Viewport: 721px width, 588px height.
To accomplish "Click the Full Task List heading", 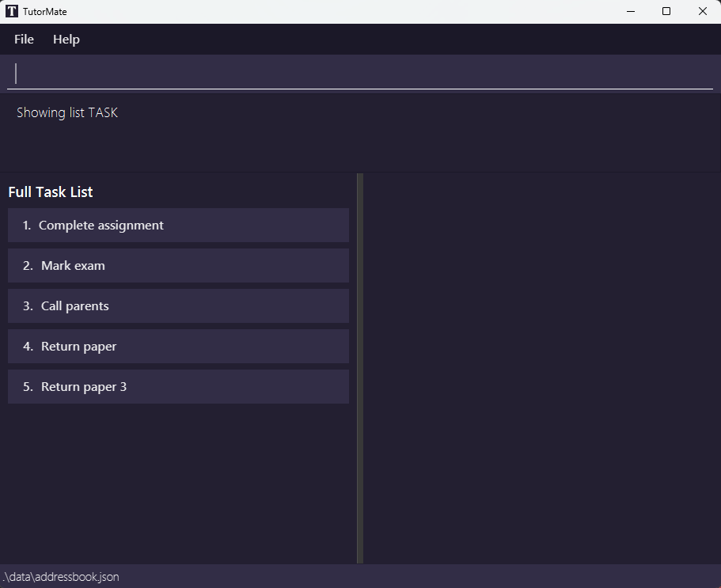I will [x=51, y=192].
